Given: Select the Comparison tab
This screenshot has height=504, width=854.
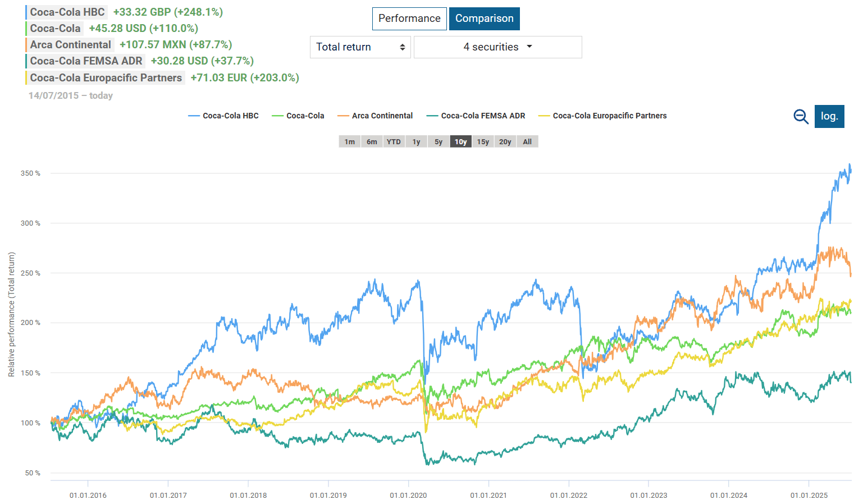Looking at the screenshot, I should coord(484,19).
